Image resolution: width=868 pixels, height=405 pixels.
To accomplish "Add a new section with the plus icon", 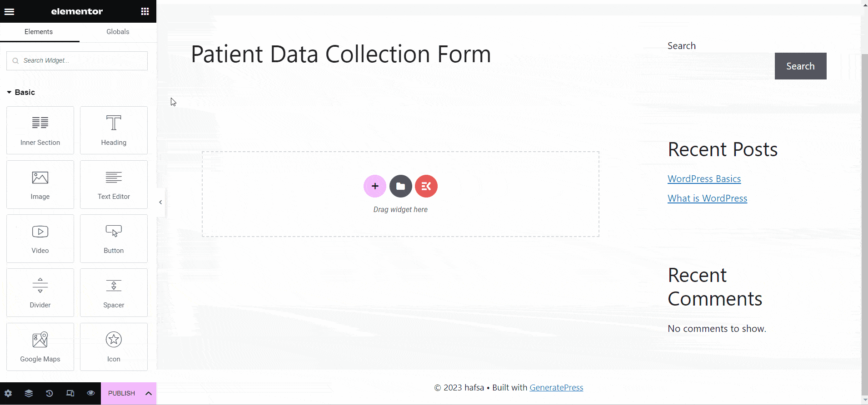I will point(374,186).
